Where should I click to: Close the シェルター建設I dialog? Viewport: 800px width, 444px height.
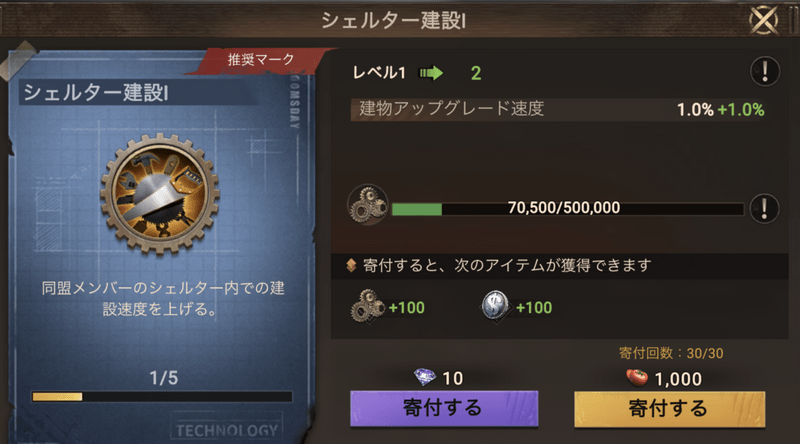[x=764, y=20]
